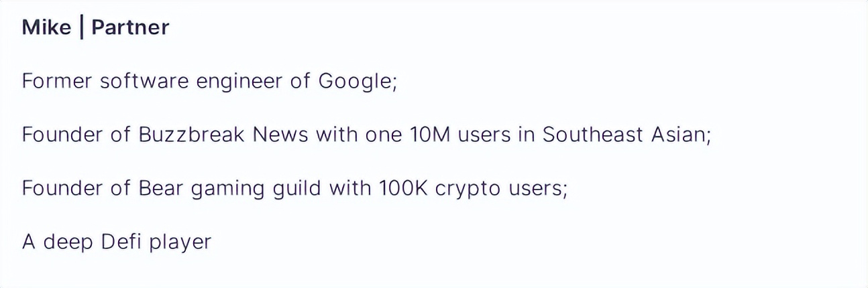The image size is (868, 288).
Task: Click the word "Bear"
Action: (161, 188)
